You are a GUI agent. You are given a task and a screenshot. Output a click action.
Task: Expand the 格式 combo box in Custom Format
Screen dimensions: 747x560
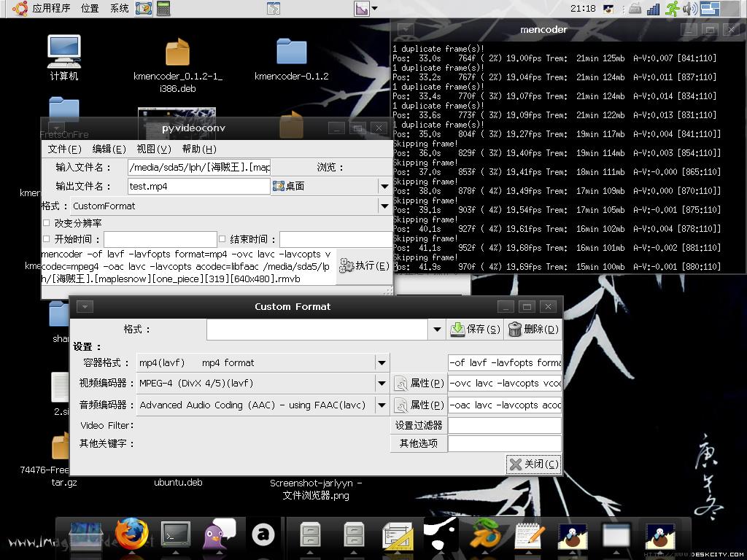tap(437, 330)
